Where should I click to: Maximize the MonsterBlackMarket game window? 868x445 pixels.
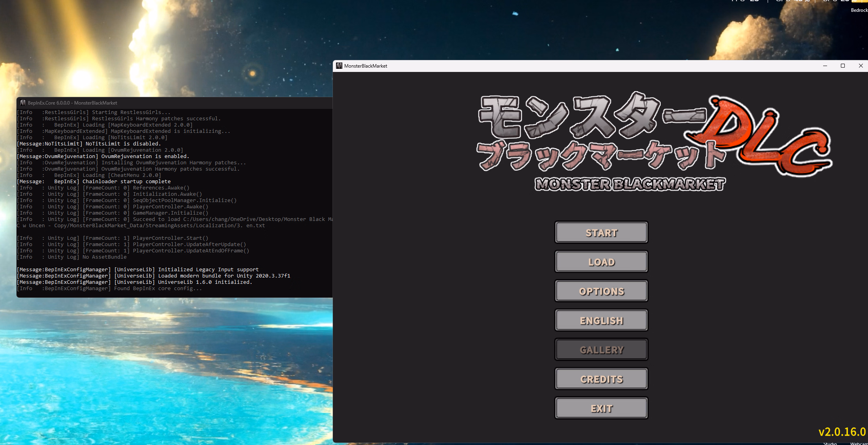(842, 66)
